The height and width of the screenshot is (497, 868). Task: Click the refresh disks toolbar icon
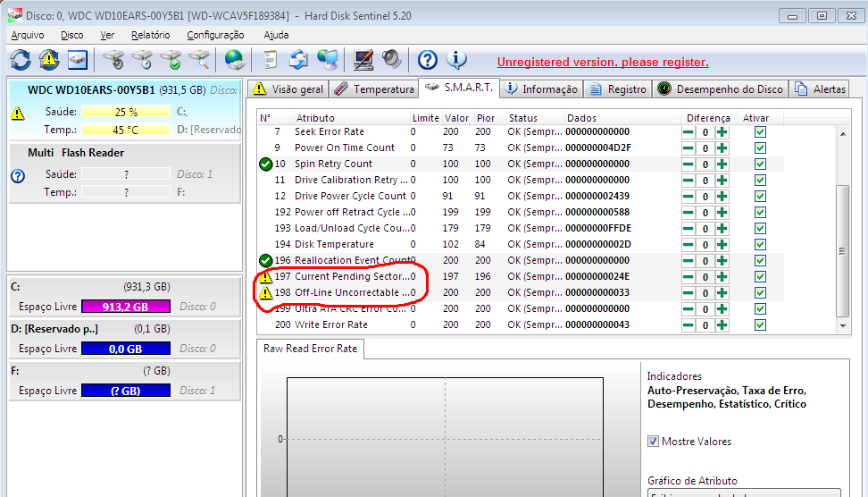21,59
